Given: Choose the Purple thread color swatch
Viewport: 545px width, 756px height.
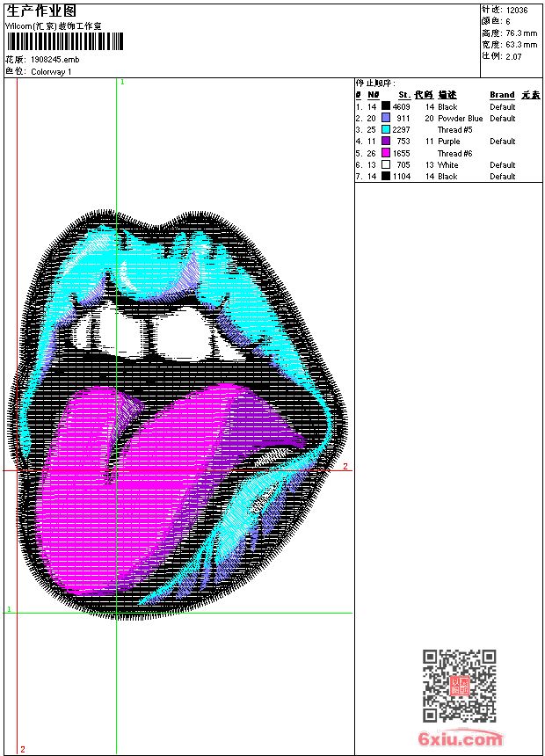Looking at the screenshot, I should (386, 141).
